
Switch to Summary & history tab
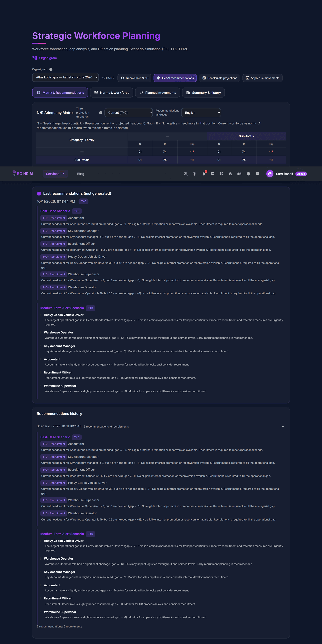[x=203, y=93]
